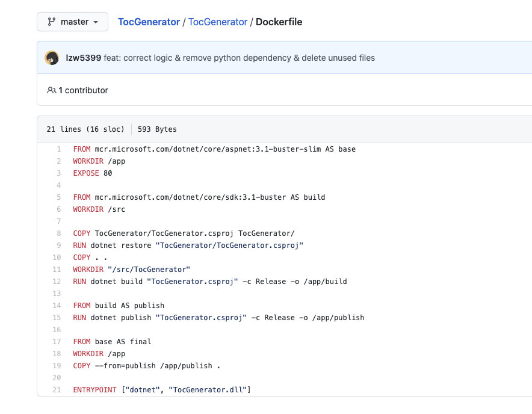
Task: Select line number 2
Action: click(59, 161)
